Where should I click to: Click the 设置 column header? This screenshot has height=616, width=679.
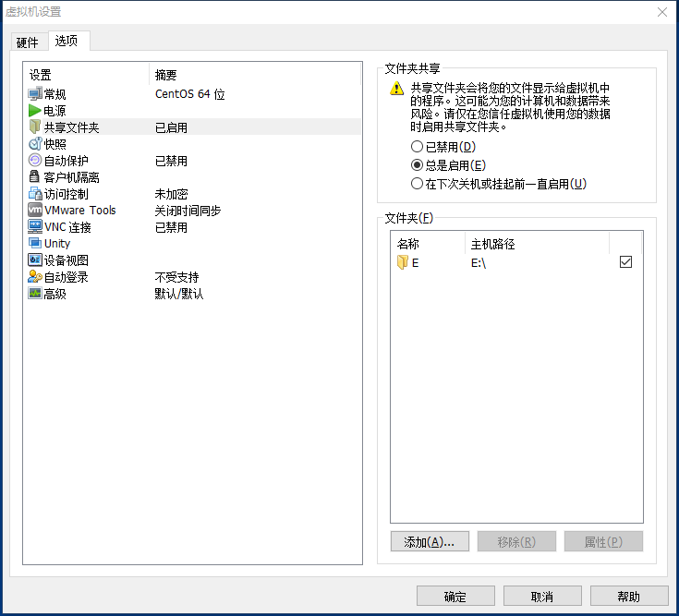[x=86, y=75]
